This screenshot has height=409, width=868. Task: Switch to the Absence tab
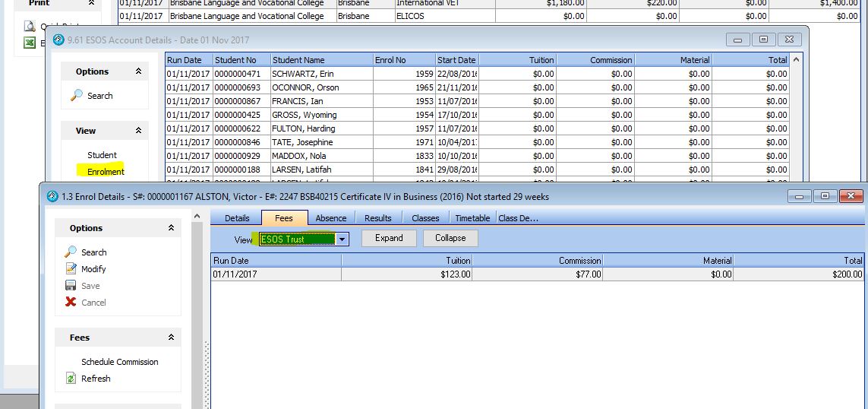[x=330, y=218]
